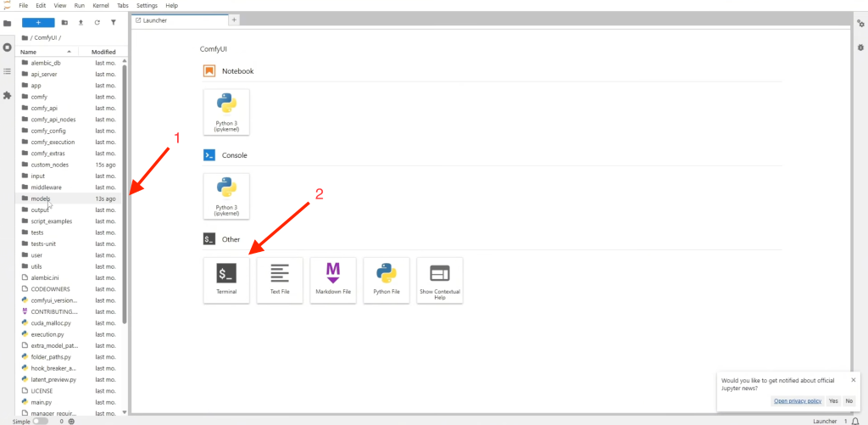This screenshot has width=868, height=425.
Task: Select the alembic.ini file
Action: click(69, 277)
